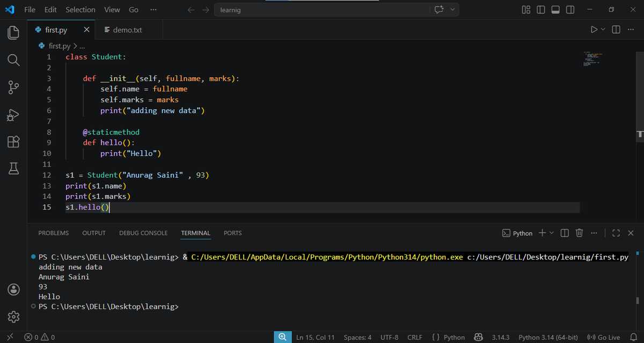Switch to the PROBLEMS panel tab
Image resolution: width=644 pixels, height=343 pixels.
54,233
